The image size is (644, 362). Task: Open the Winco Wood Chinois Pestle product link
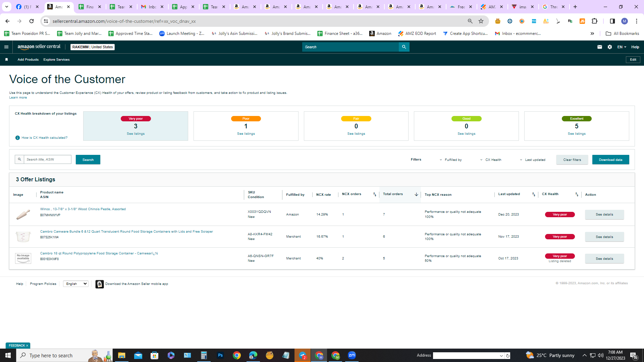point(83,209)
